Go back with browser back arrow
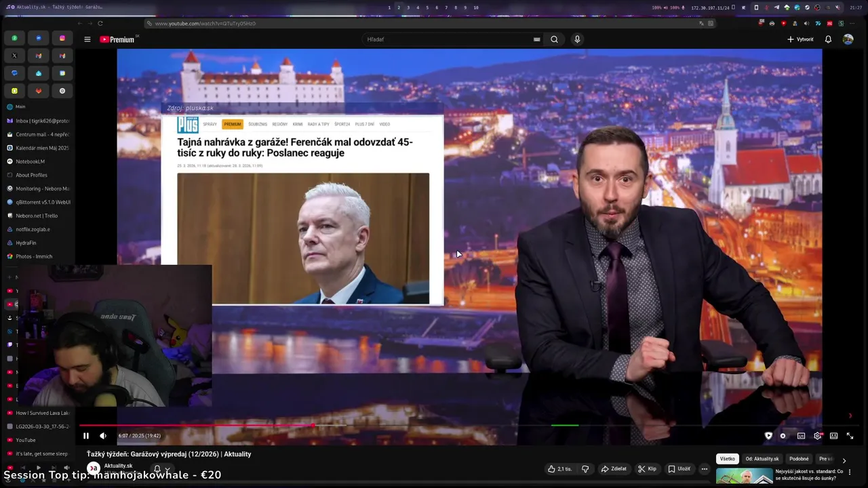The height and width of the screenshot is (488, 868). (x=79, y=23)
